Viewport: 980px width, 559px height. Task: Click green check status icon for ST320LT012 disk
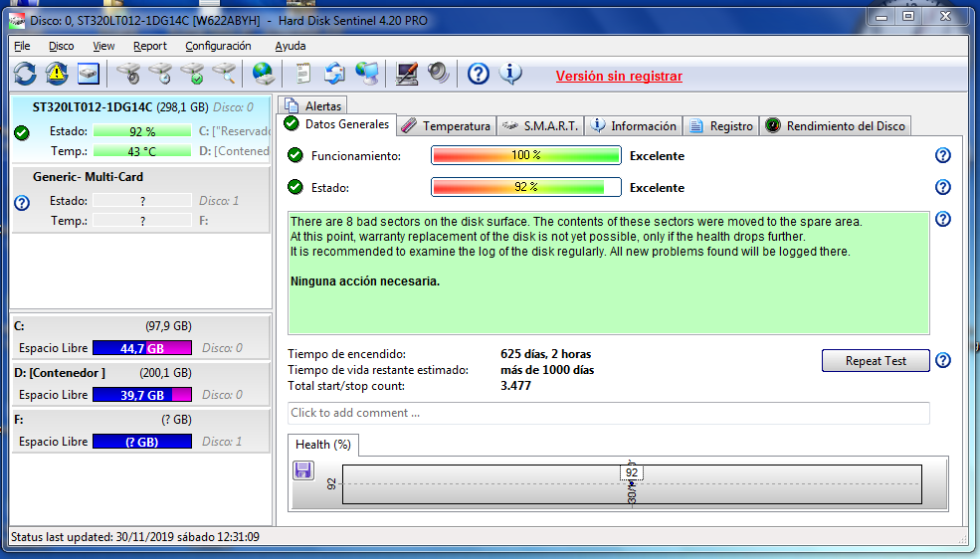[x=22, y=132]
